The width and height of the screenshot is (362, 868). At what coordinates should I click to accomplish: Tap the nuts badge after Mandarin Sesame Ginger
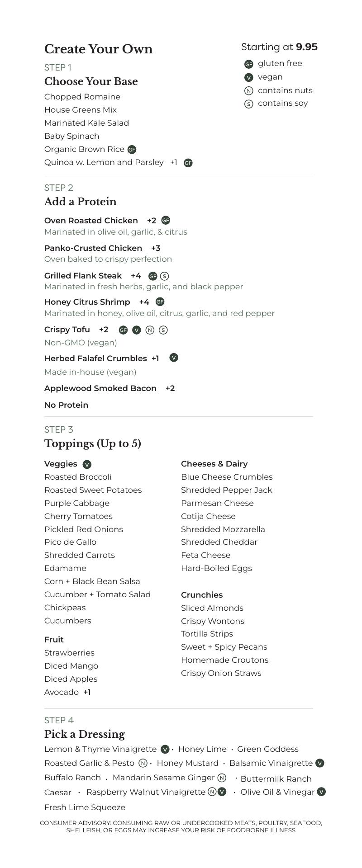222,778
